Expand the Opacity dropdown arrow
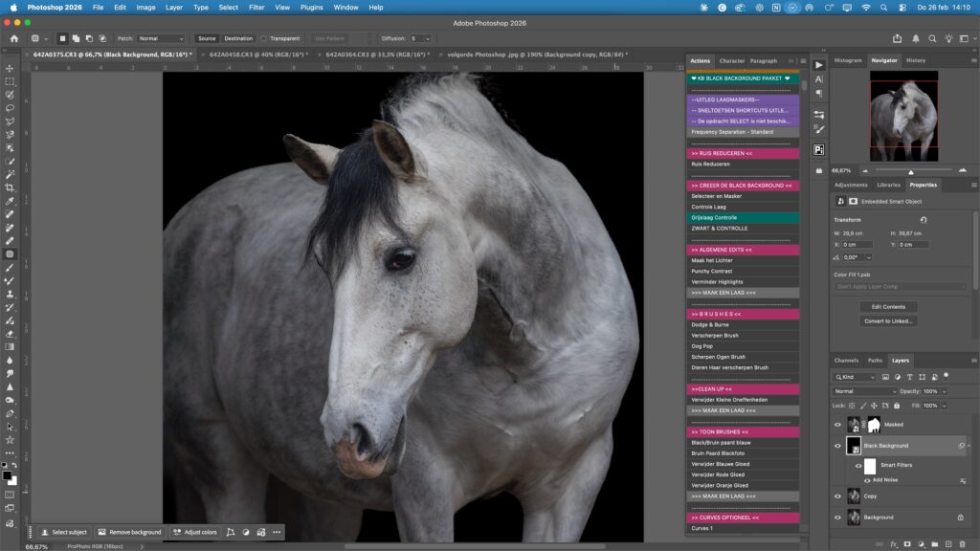 coord(945,391)
